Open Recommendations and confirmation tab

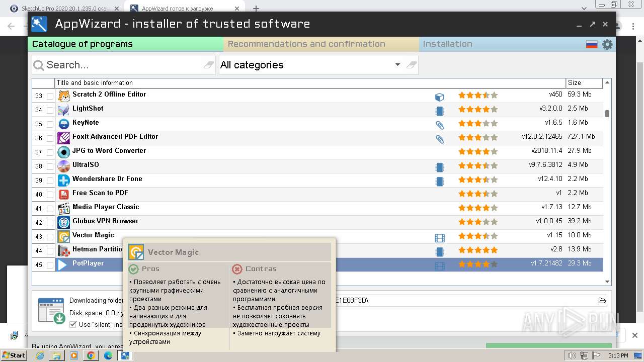point(321,44)
